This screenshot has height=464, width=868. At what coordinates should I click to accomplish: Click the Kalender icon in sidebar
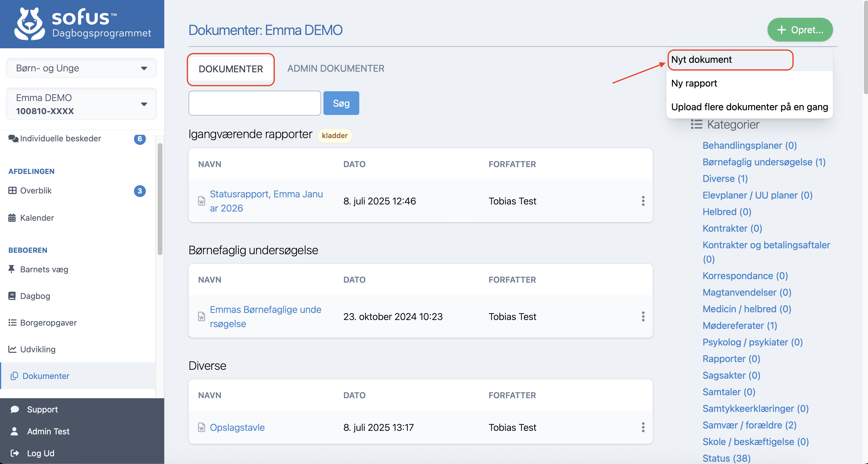(12, 218)
